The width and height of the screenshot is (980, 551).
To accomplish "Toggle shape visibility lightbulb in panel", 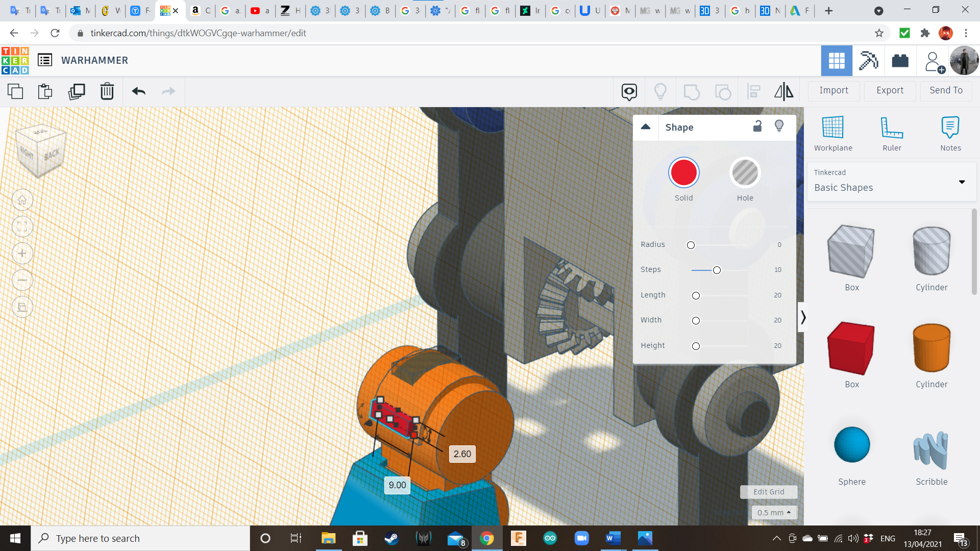I will 779,127.
